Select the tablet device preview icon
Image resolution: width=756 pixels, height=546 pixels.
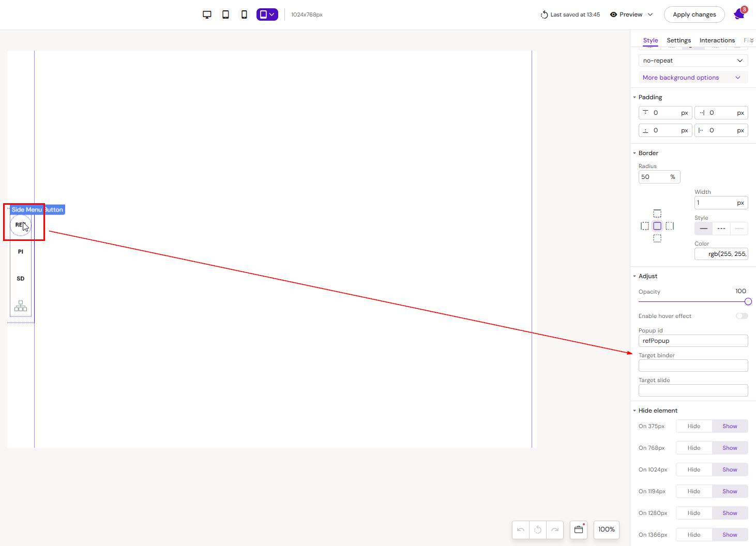(x=225, y=14)
